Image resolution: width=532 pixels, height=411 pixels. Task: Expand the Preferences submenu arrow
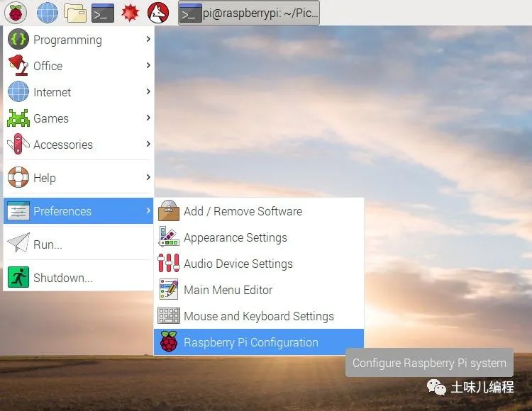coord(148,210)
